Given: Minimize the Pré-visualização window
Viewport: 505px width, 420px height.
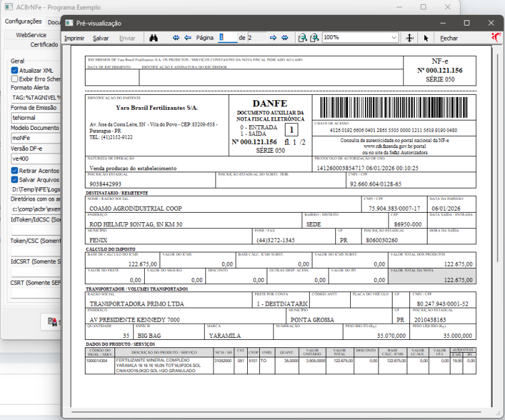Looking at the screenshot, I should [443, 23].
